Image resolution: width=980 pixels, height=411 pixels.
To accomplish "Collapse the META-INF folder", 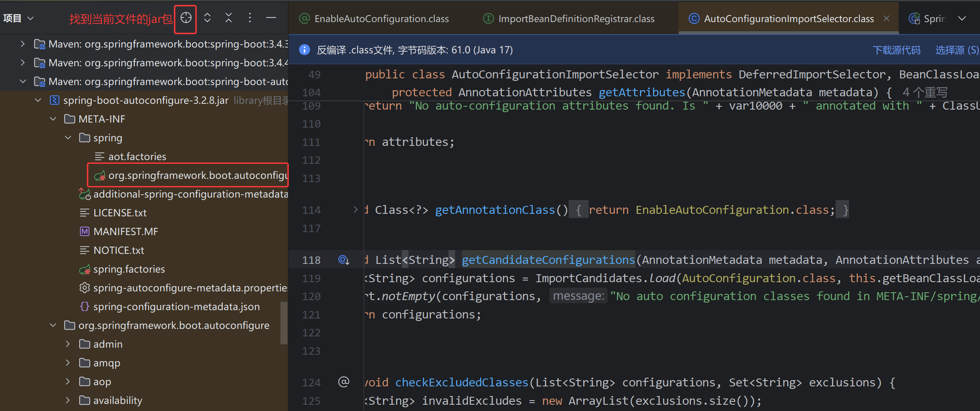I will [x=53, y=119].
